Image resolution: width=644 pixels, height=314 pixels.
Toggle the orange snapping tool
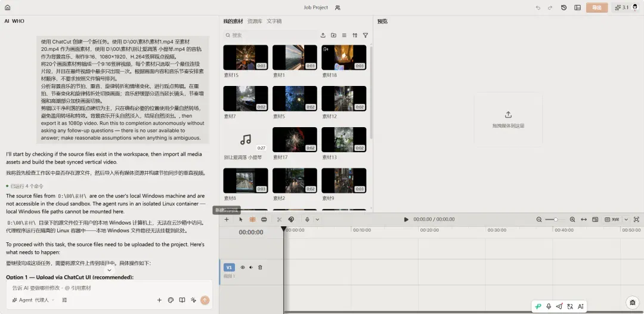point(253,220)
